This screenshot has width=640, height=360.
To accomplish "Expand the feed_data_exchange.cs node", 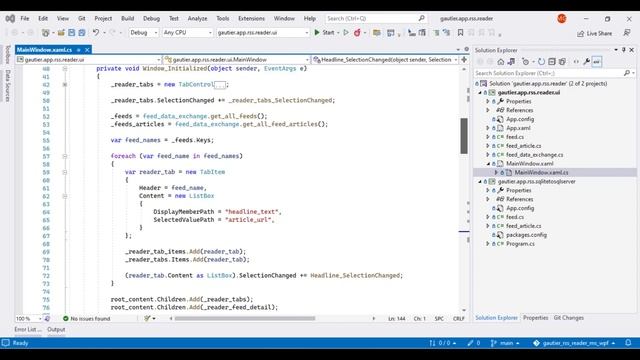I will pos(487,155).
